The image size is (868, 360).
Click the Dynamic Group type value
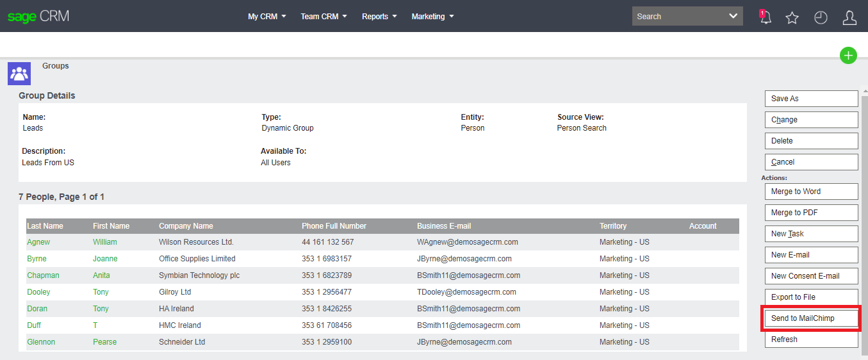[288, 128]
